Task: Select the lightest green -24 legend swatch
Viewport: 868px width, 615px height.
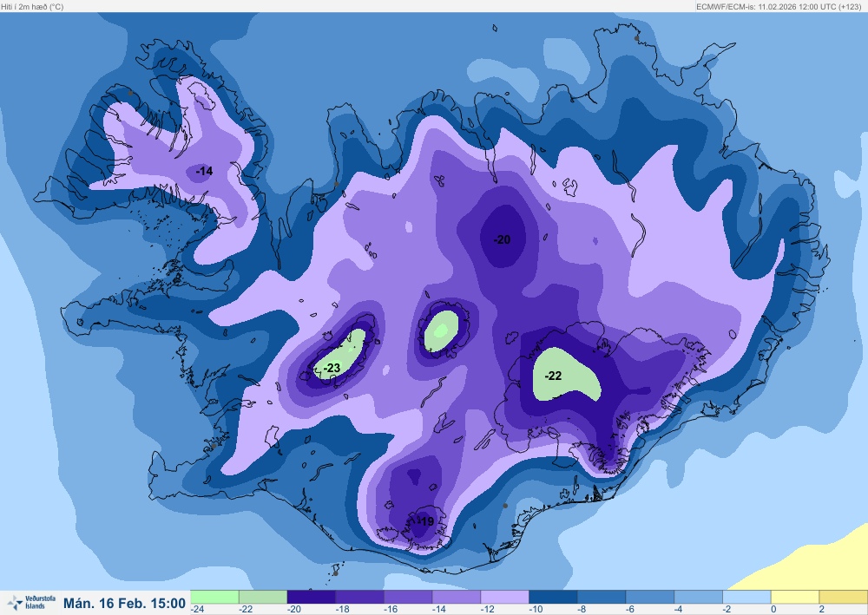Action: [x=214, y=597]
